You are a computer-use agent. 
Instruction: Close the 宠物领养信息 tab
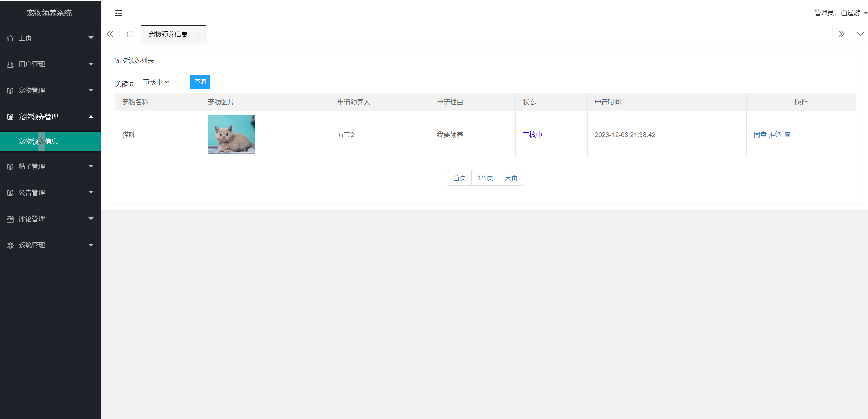(199, 34)
